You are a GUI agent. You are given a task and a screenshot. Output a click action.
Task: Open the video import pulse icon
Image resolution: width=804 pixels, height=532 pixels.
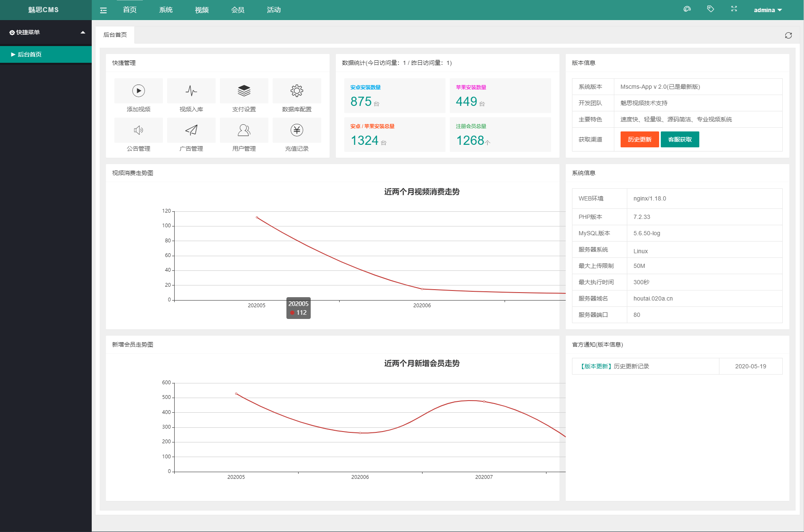[191, 91]
